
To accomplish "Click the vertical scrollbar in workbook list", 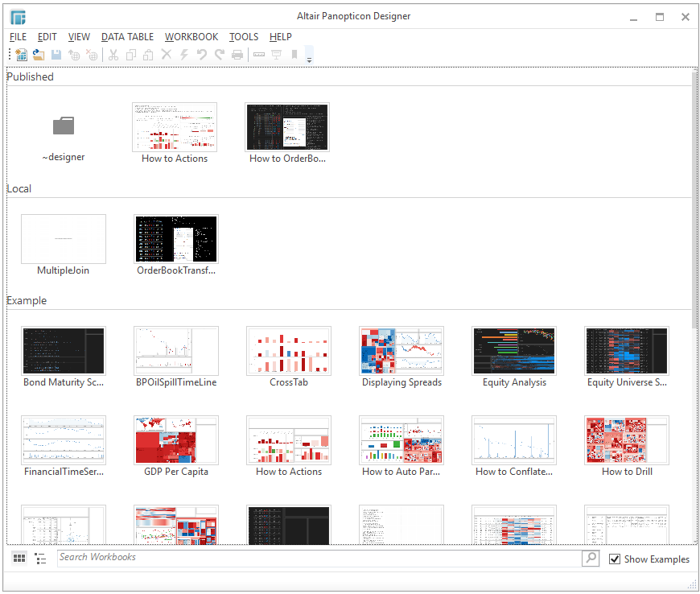I will click(694, 201).
